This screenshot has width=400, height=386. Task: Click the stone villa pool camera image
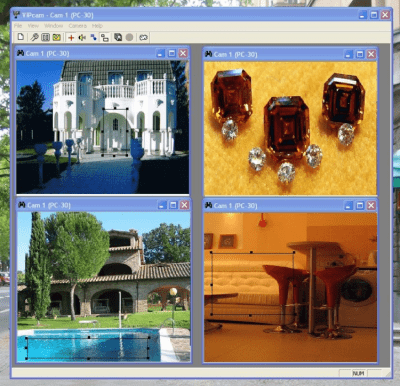[104, 287]
